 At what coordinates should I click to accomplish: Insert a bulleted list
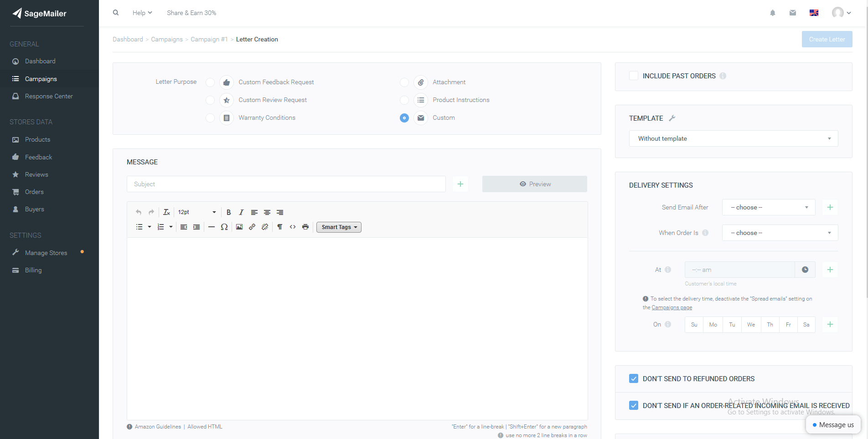[139, 227]
